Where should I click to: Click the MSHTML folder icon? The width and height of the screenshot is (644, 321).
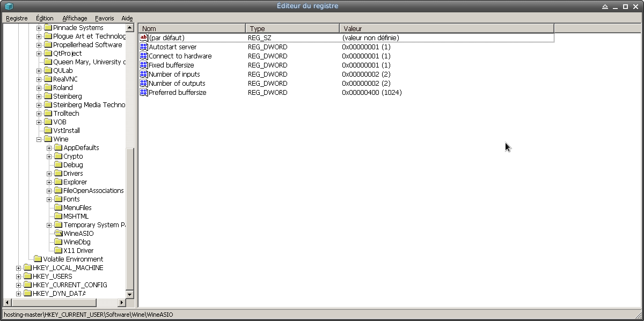(58, 217)
